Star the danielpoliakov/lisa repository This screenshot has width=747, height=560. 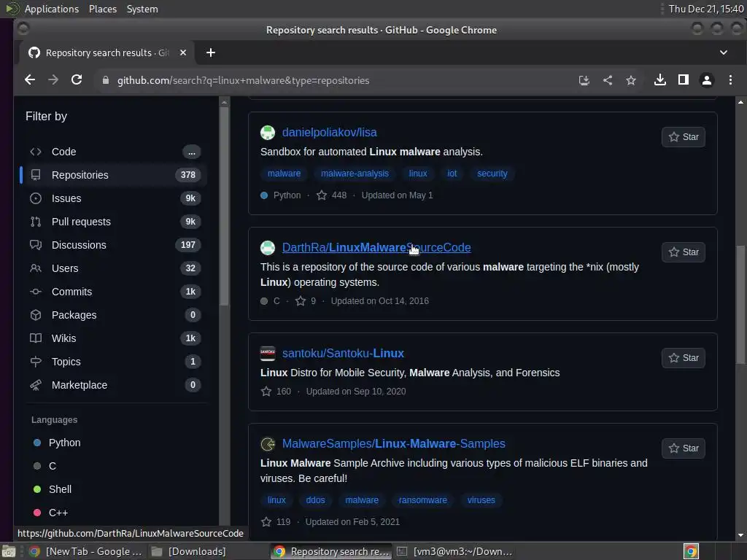pyautogui.click(x=683, y=137)
